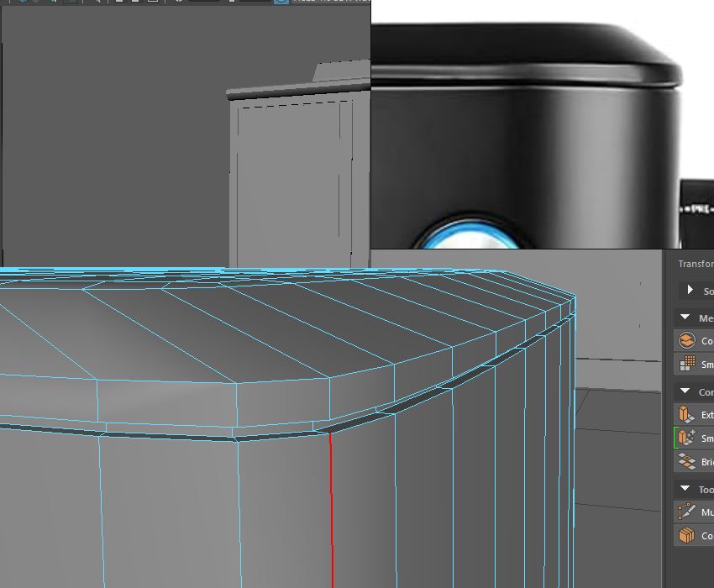Click the 'Transfor' label in the toolkit panel
The image size is (714, 588).
coord(696,264)
